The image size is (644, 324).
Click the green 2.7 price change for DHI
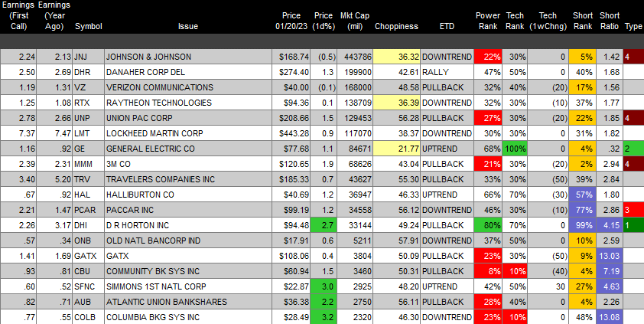pos(324,225)
